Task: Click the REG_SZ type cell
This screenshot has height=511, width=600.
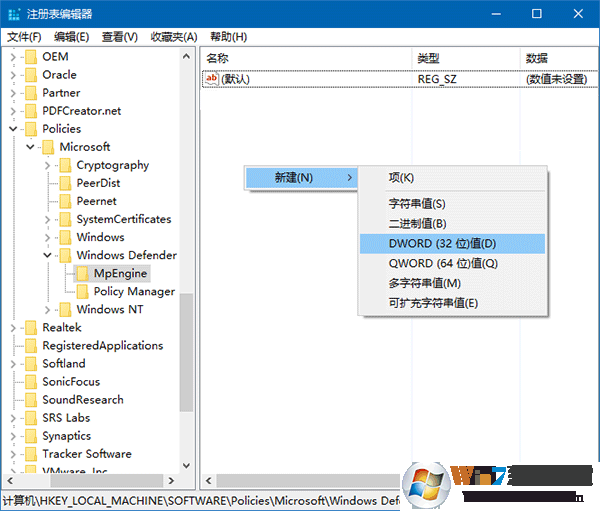Action: tap(437, 79)
